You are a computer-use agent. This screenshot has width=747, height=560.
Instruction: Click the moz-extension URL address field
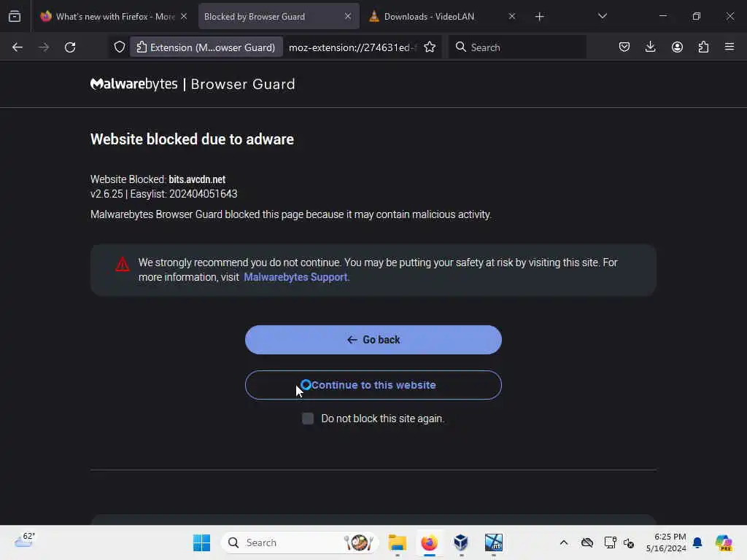pos(352,47)
